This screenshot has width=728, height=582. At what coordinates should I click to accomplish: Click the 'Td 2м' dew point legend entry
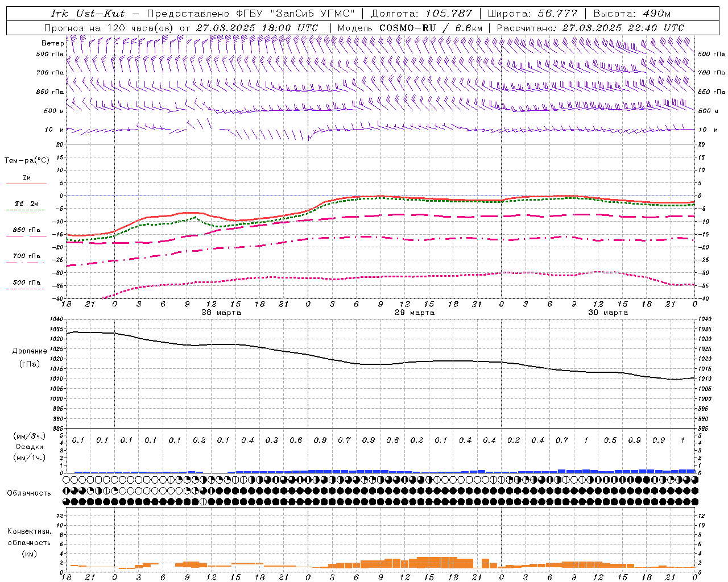point(27,203)
